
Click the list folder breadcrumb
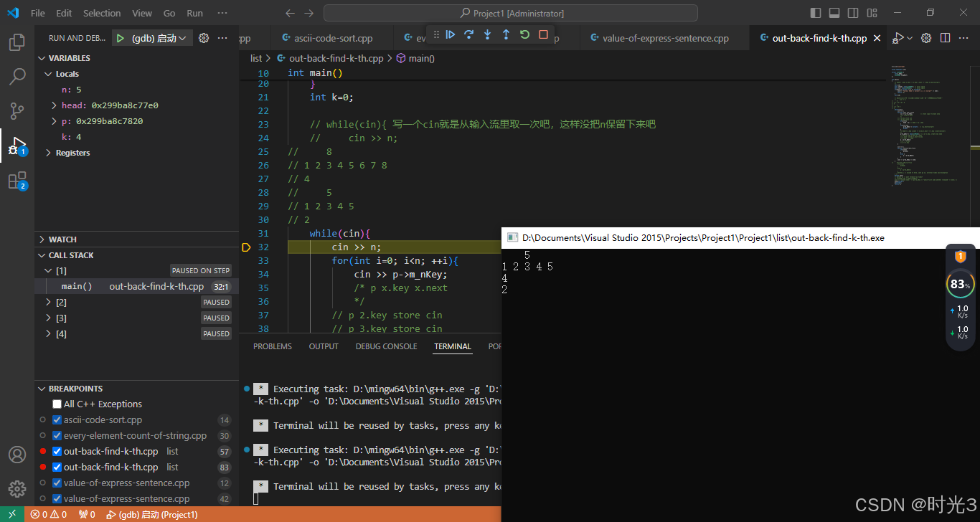tap(256, 59)
